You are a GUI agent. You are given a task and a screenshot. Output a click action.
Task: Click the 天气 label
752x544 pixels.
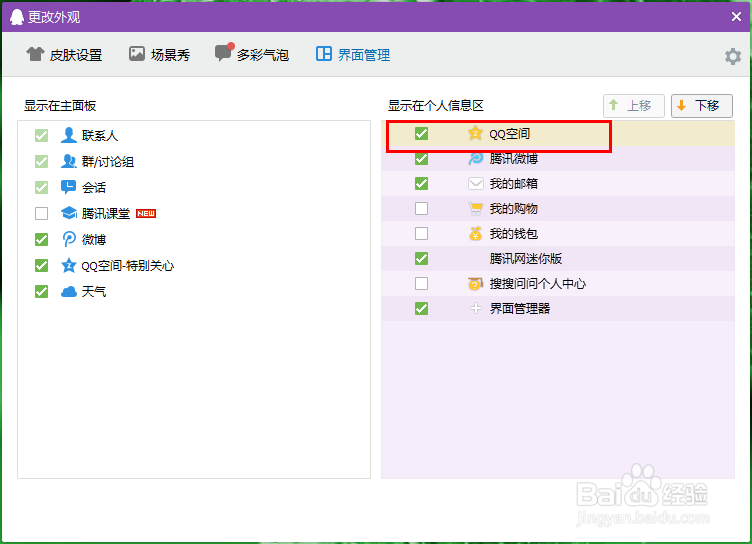pos(94,291)
